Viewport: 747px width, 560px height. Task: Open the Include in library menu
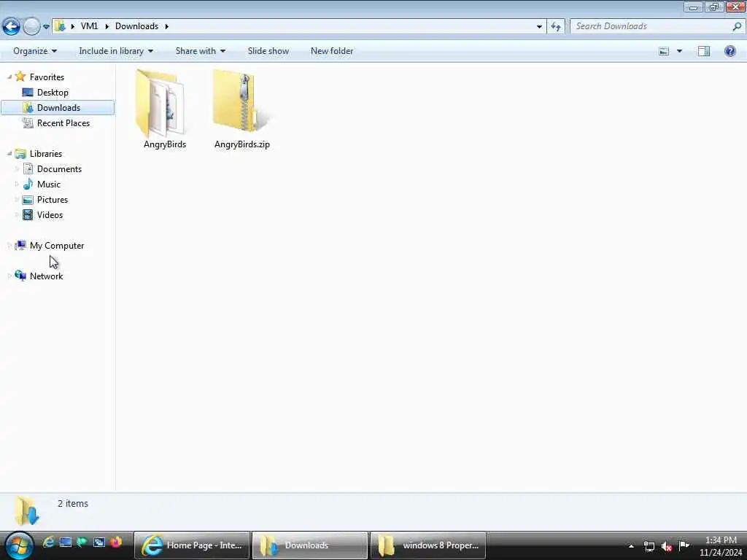[116, 51]
